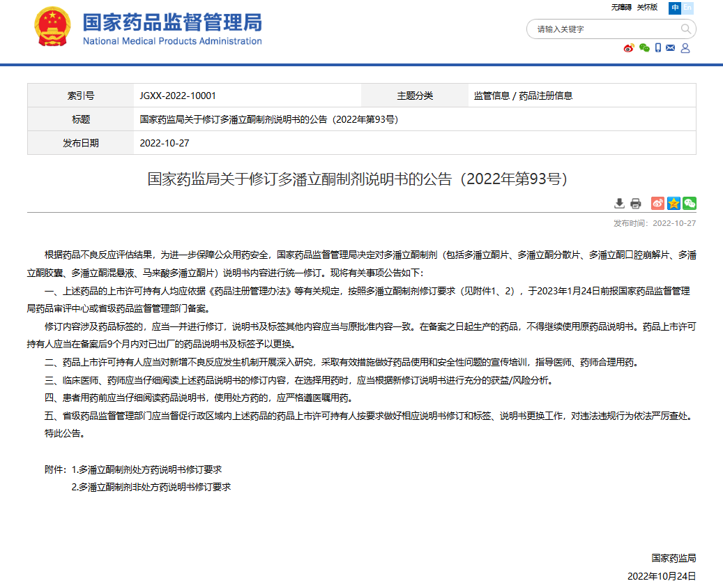Download the announcement using the download icon
The image size is (723, 588).
(x=619, y=204)
